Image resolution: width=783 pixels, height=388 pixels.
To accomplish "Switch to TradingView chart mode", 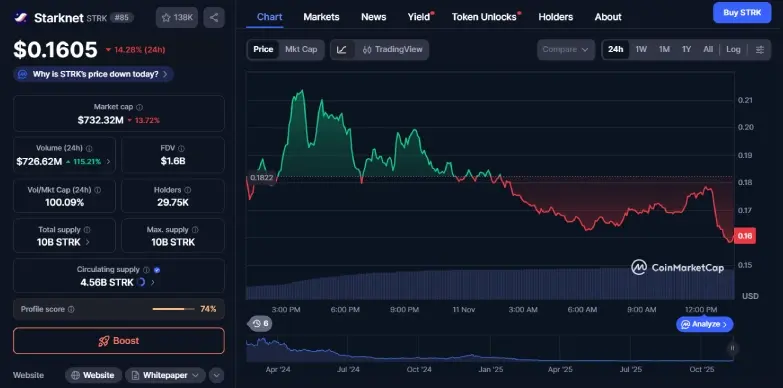I will pos(392,49).
